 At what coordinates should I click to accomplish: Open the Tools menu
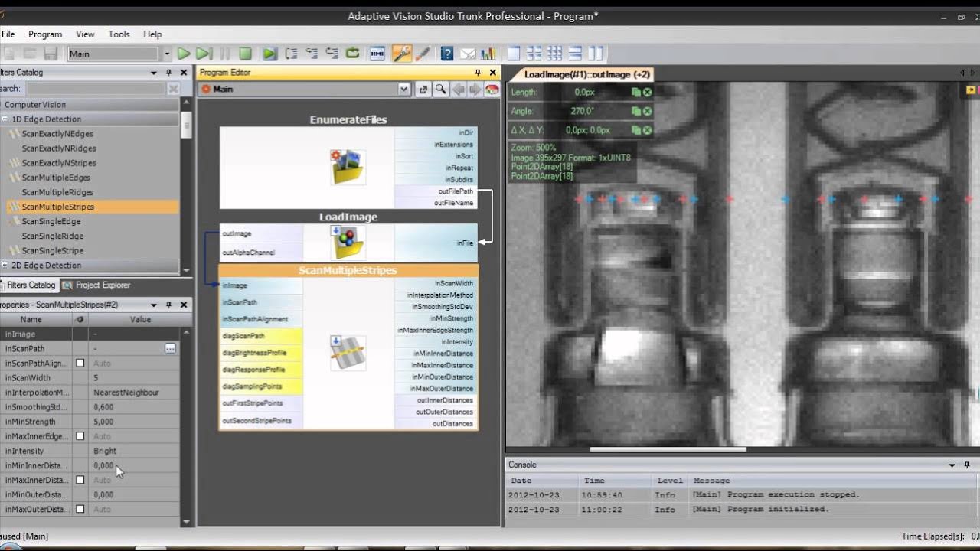pyautogui.click(x=119, y=34)
